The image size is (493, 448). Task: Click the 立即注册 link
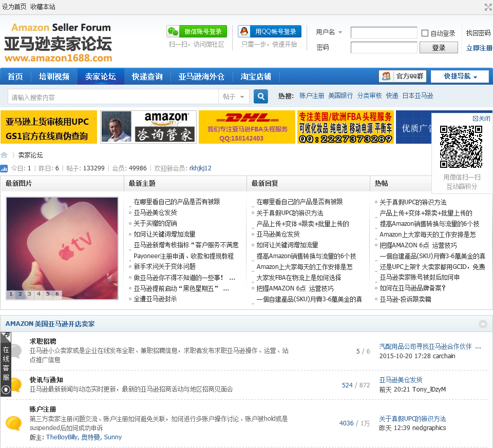click(x=479, y=48)
